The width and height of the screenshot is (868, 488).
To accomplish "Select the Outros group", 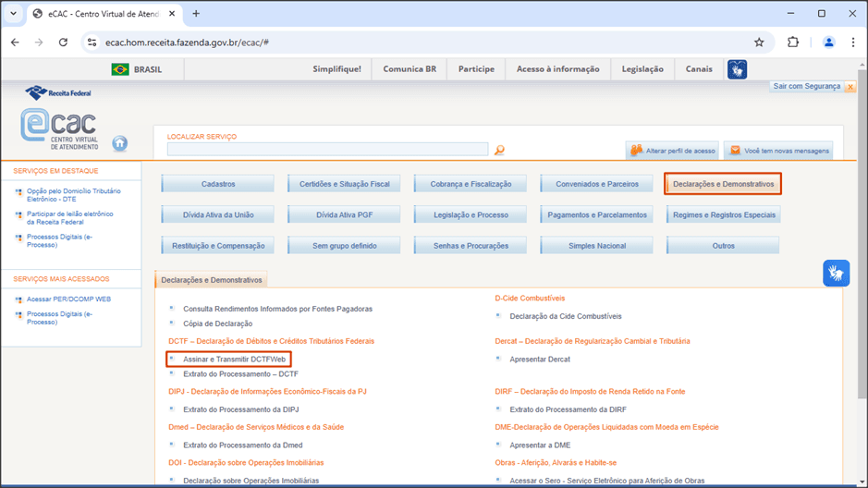I will (723, 246).
